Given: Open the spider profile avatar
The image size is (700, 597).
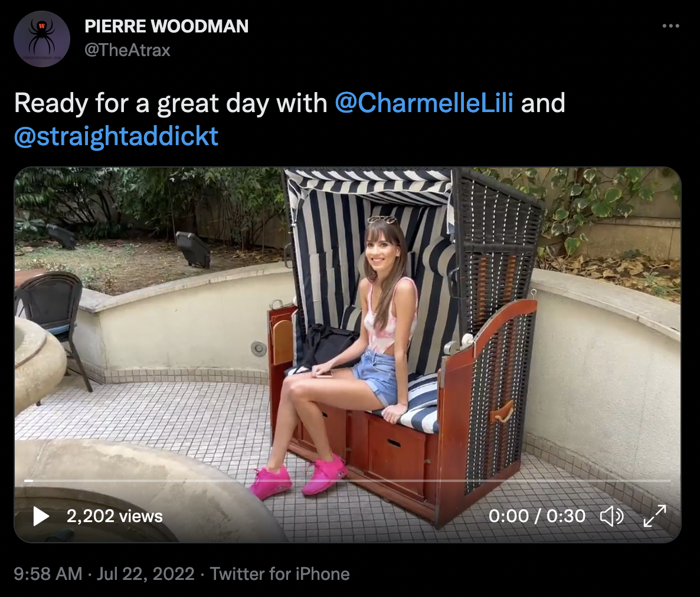Looking at the screenshot, I should click(42, 39).
